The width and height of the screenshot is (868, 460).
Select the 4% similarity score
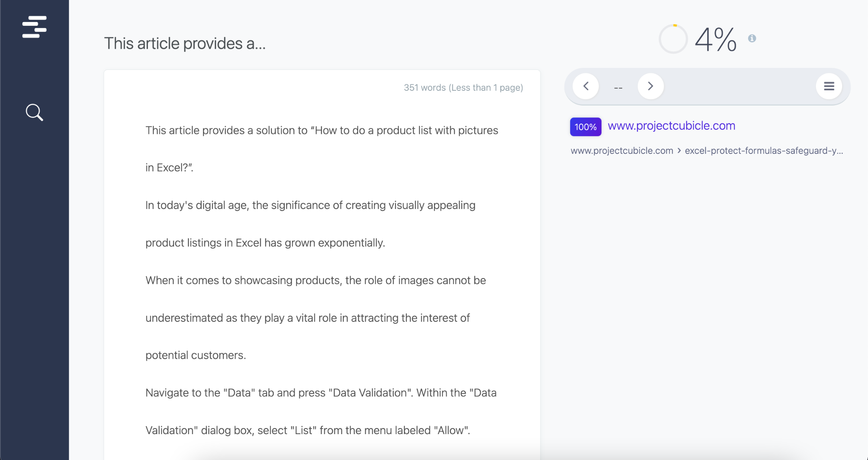coord(715,39)
